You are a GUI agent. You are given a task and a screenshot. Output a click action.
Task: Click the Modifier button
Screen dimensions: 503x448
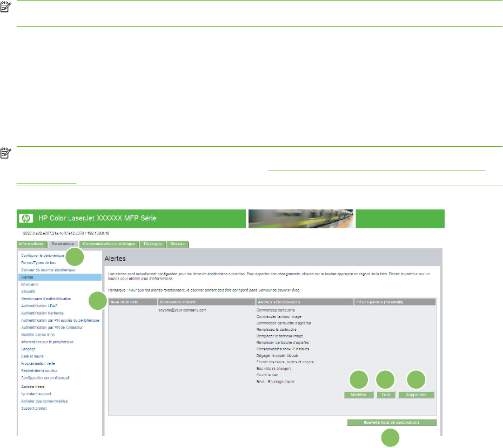click(359, 395)
